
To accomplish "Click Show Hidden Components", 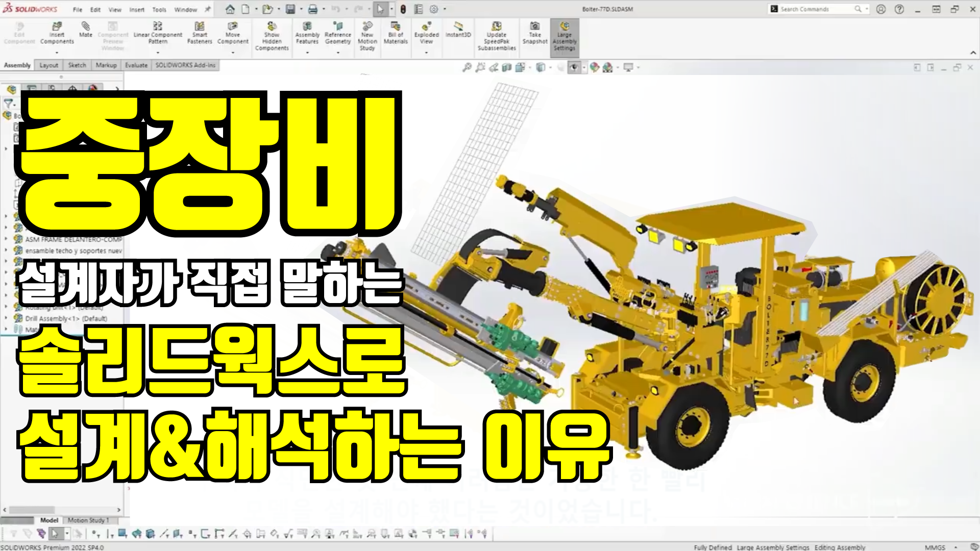I will point(272,36).
